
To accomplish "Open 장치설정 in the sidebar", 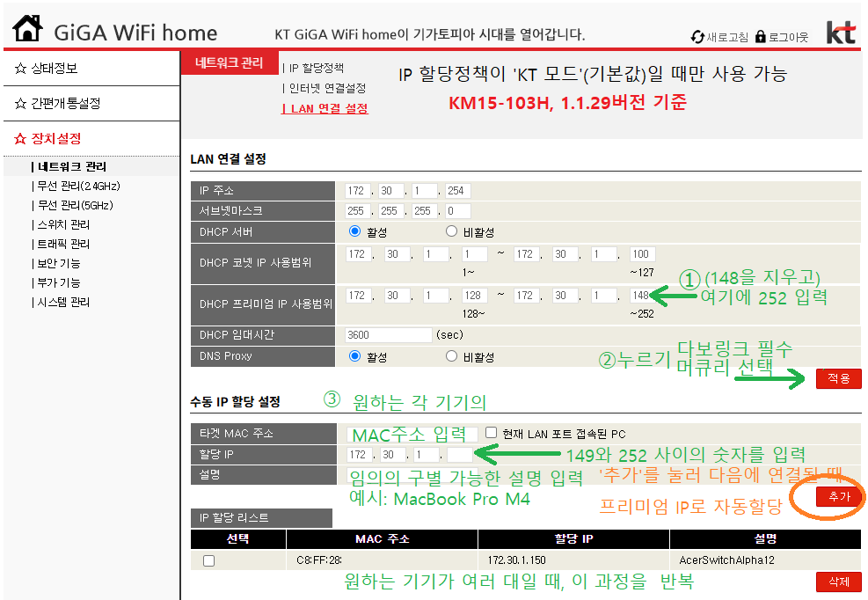I will pos(56,138).
